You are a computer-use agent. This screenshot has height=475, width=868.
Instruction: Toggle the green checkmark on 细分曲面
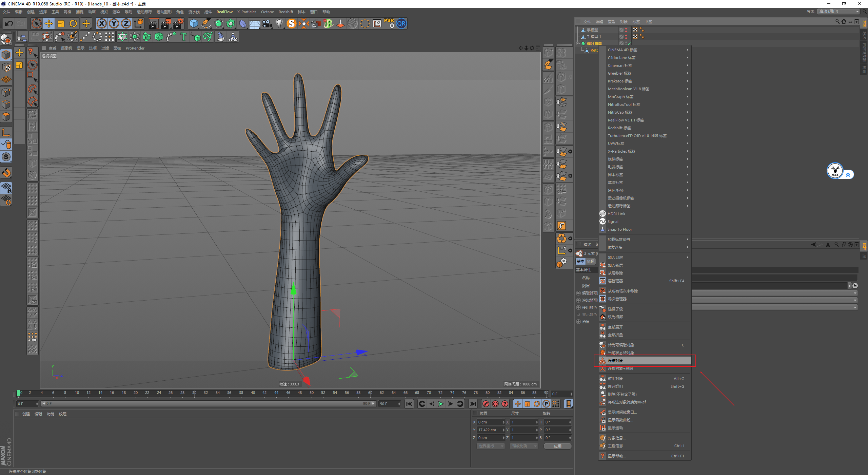[x=629, y=43]
